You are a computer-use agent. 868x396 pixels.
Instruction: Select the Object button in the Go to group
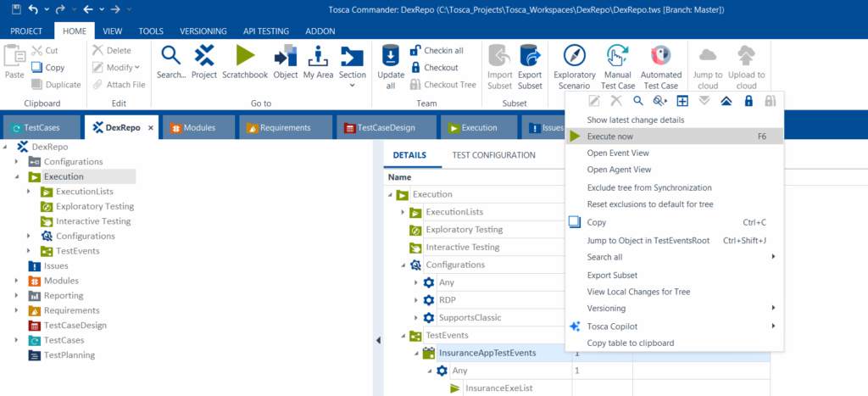coord(286,62)
